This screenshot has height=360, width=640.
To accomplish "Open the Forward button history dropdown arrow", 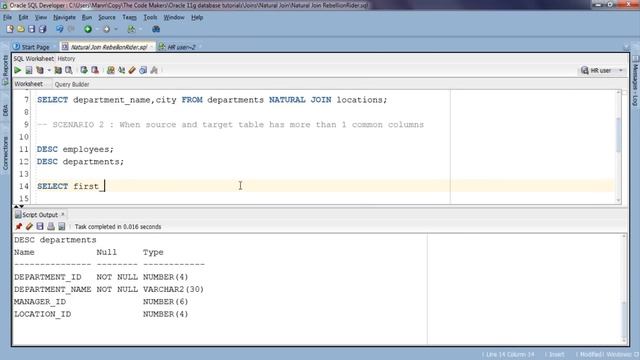I will 116,29.
